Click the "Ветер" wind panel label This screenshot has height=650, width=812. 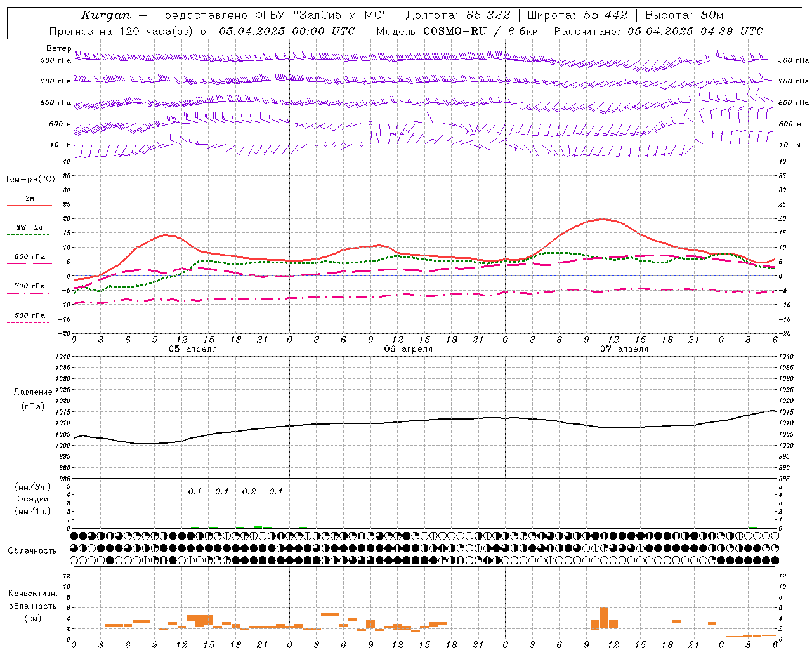click(x=58, y=48)
